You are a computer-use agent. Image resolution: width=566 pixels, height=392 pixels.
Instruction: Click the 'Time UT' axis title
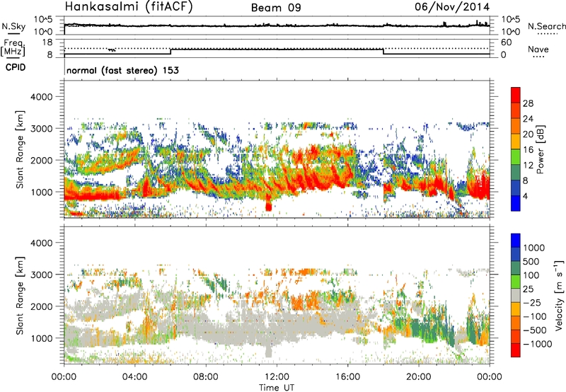pos(277,388)
